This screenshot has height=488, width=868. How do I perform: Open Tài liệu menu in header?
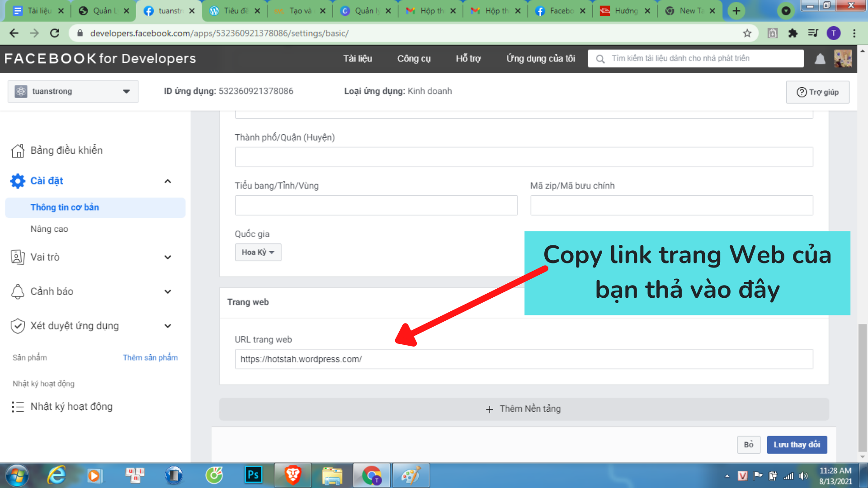click(358, 59)
